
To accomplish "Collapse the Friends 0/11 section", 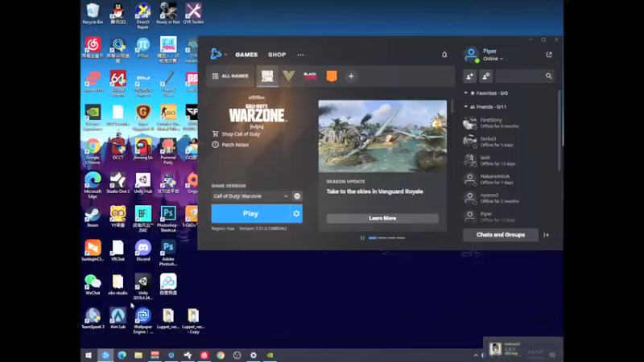I will pyautogui.click(x=466, y=107).
